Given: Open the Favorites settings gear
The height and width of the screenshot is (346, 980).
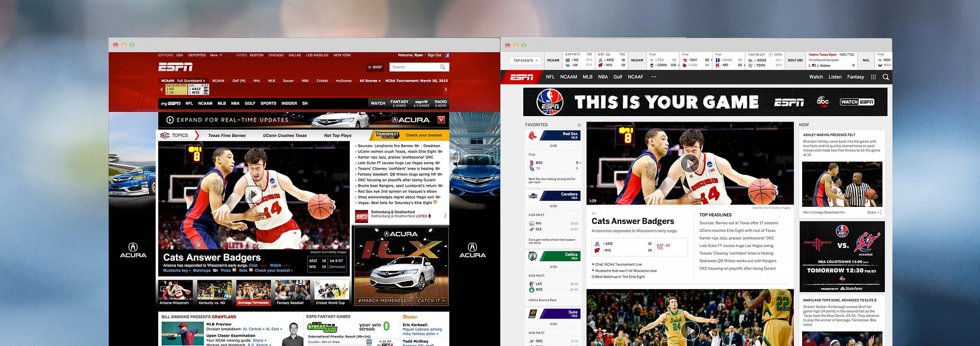Looking at the screenshot, I should 579,125.
